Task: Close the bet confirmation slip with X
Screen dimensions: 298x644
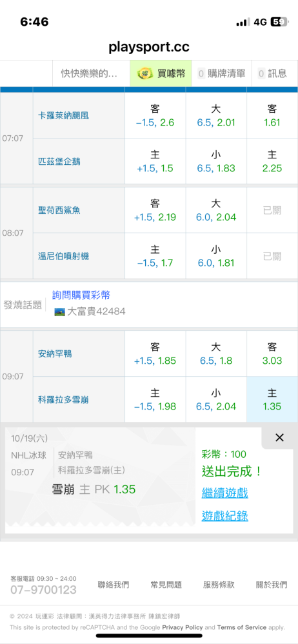Action: (x=279, y=438)
